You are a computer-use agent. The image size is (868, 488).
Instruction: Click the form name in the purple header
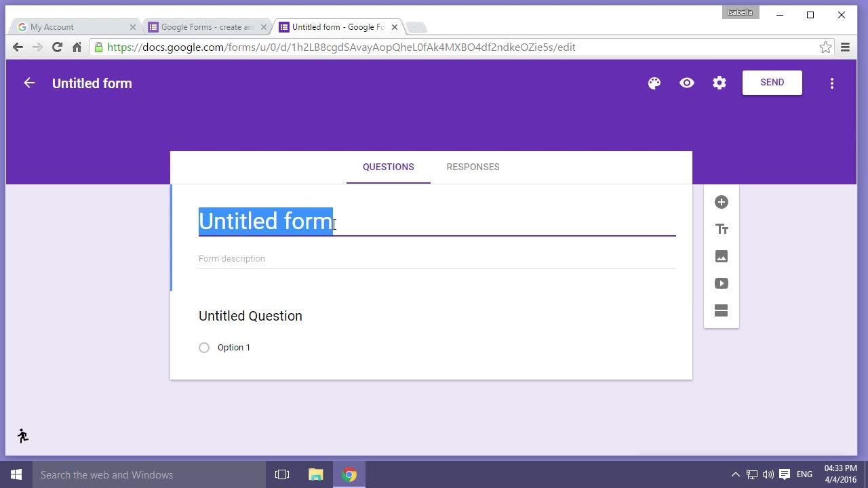tap(92, 83)
